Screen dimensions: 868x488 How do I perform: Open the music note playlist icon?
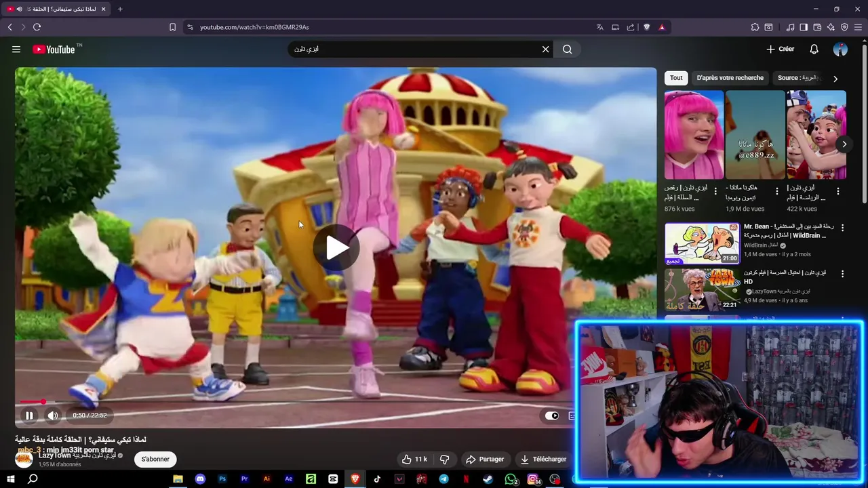click(790, 27)
